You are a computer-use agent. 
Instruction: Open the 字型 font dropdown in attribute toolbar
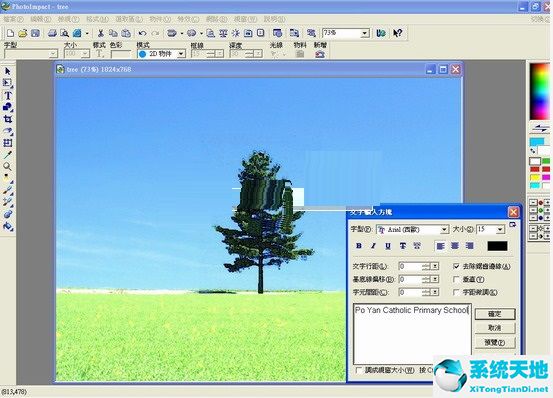coord(53,54)
